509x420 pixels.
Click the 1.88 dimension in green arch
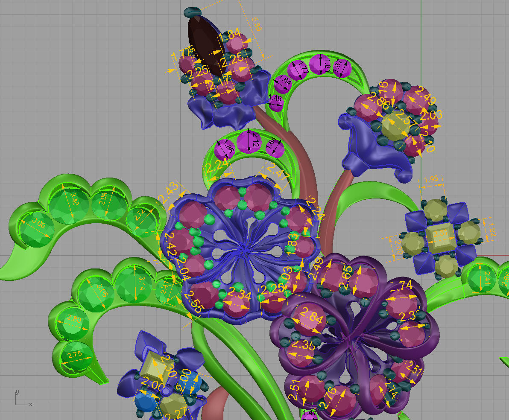(229, 146)
